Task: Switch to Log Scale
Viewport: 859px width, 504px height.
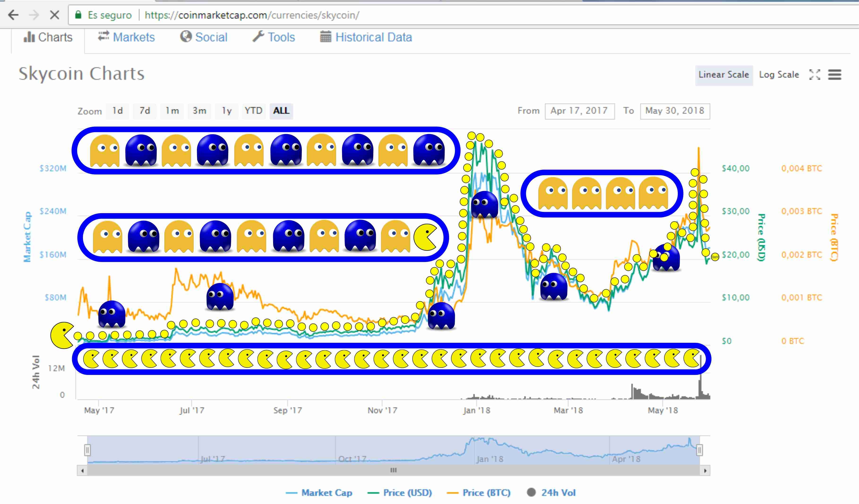Action: (779, 75)
